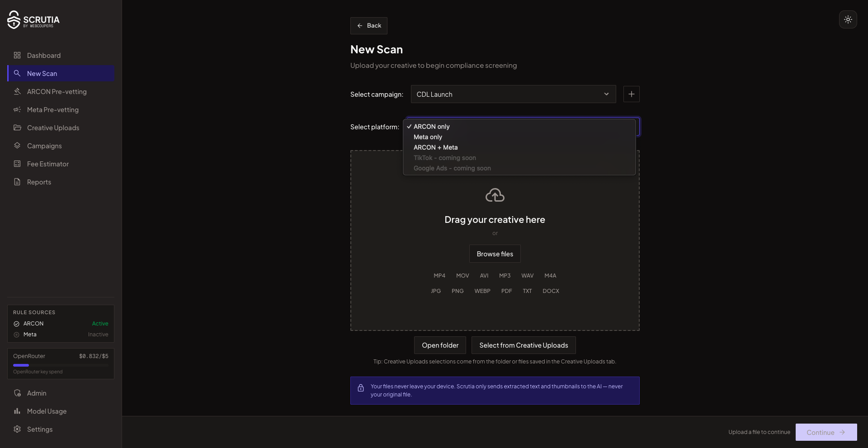This screenshot has width=868, height=448.
Task: Click the ARCON Pre-vetting gavel icon
Action: 17,91
